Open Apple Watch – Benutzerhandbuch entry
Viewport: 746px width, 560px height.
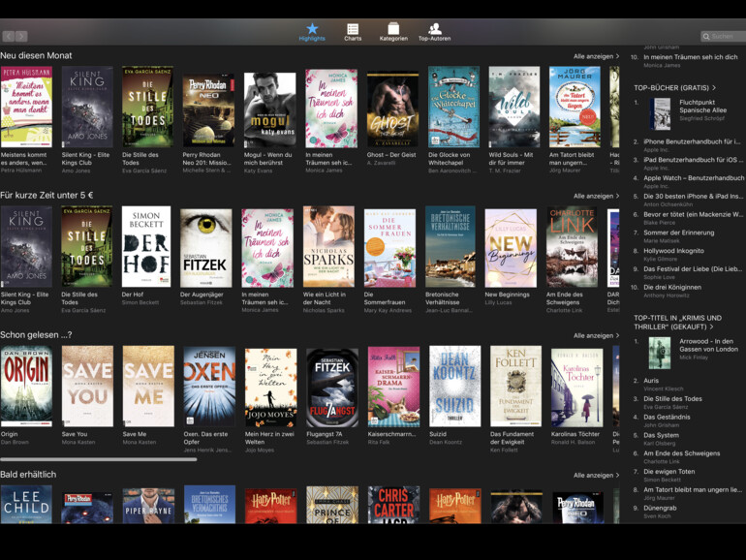(x=688, y=181)
